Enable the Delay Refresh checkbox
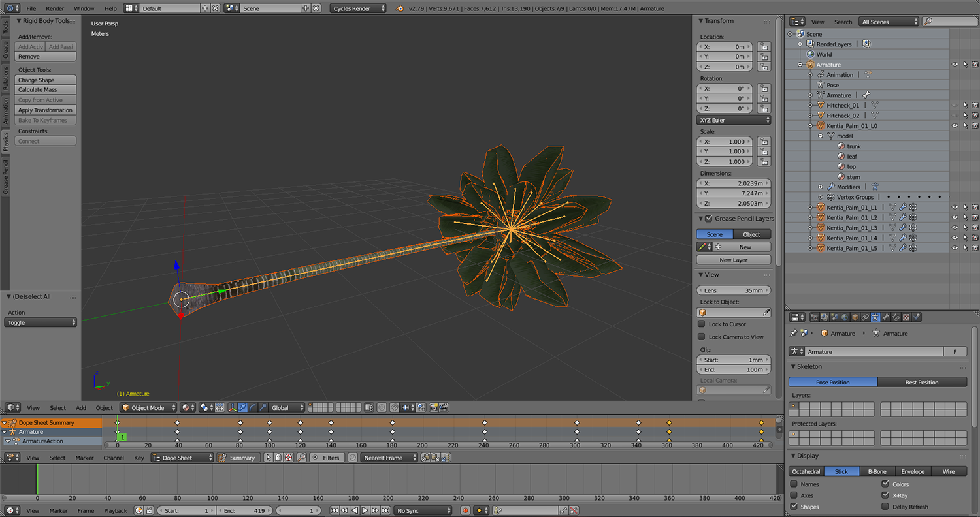The height and width of the screenshot is (517, 980). 885,507
